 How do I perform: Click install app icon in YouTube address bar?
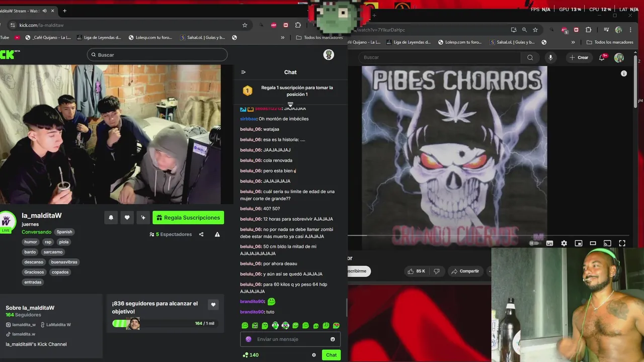pos(513,30)
